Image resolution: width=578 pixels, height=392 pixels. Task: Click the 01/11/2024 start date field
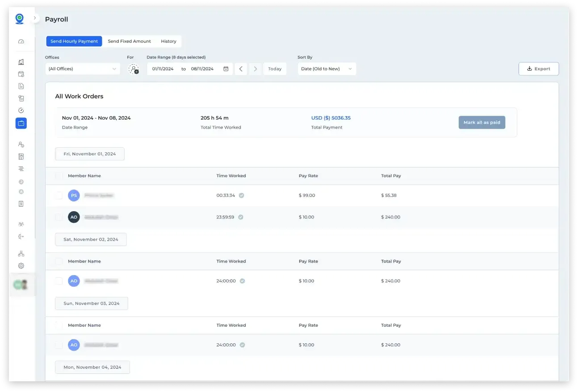tap(162, 69)
